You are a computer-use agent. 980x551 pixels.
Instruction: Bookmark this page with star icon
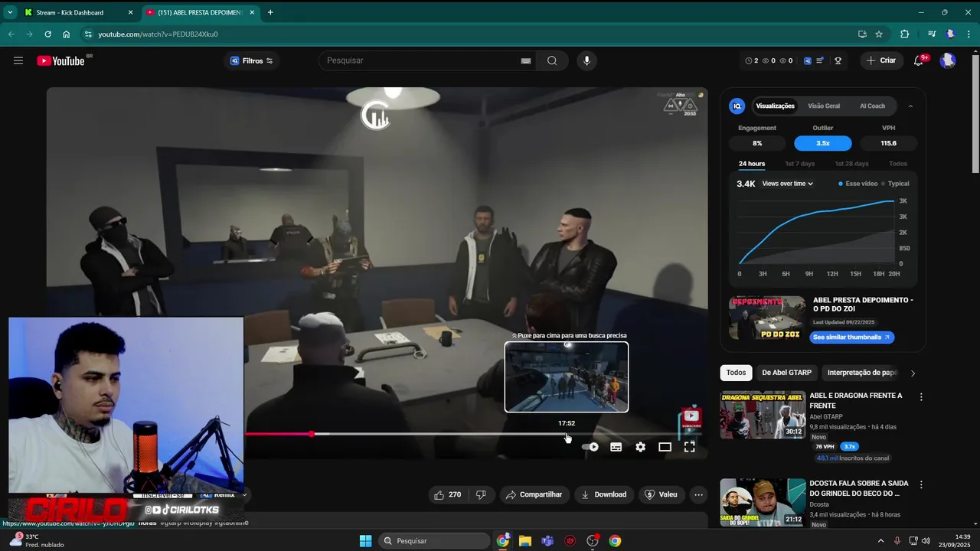[x=879, y=34]
